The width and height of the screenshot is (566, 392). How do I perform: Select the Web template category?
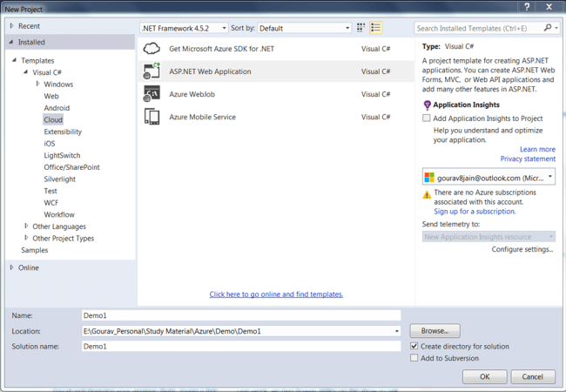click(51, 96)
